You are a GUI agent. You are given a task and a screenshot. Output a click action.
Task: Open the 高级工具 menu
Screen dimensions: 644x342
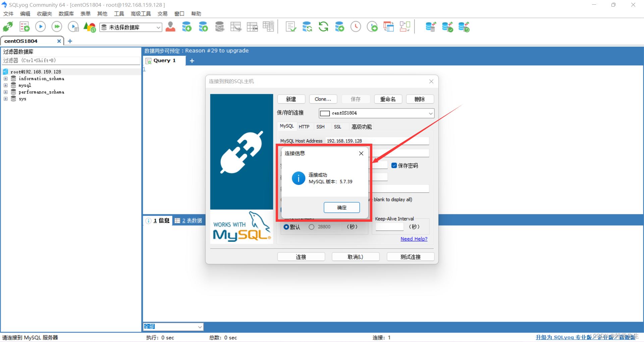pyautogui.click(x=141, y=13)
